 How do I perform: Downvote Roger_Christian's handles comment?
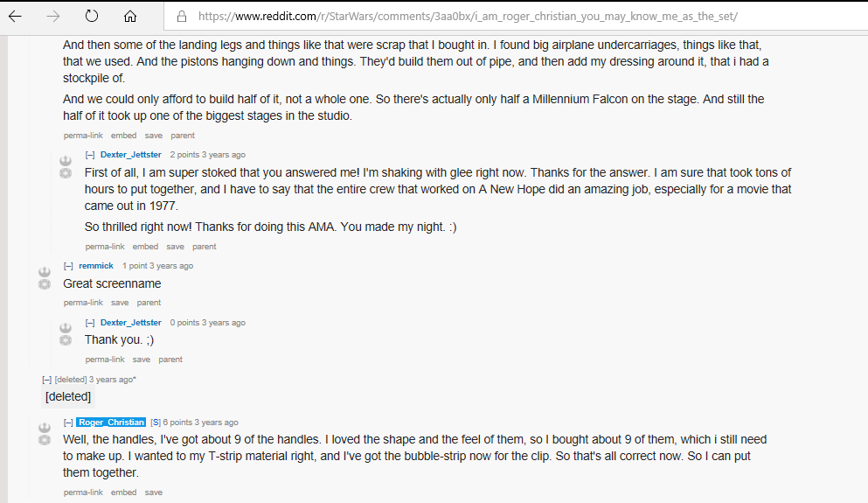(45, 440)
